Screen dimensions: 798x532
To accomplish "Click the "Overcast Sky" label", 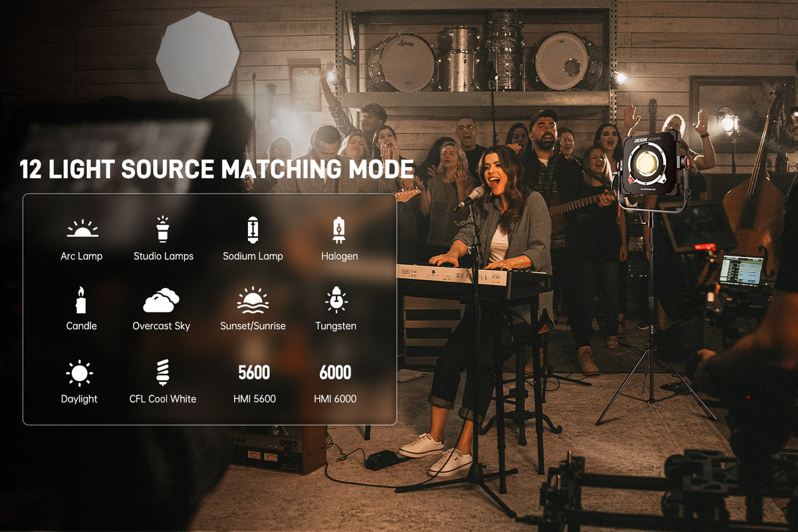I will [162, 326].
